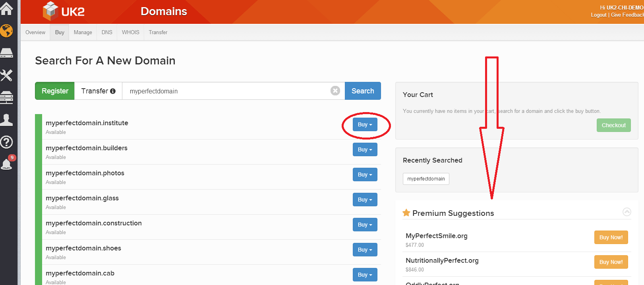Clear the domain search field with X icon
This screenshot has width=644, height=285.
point(335,91)
